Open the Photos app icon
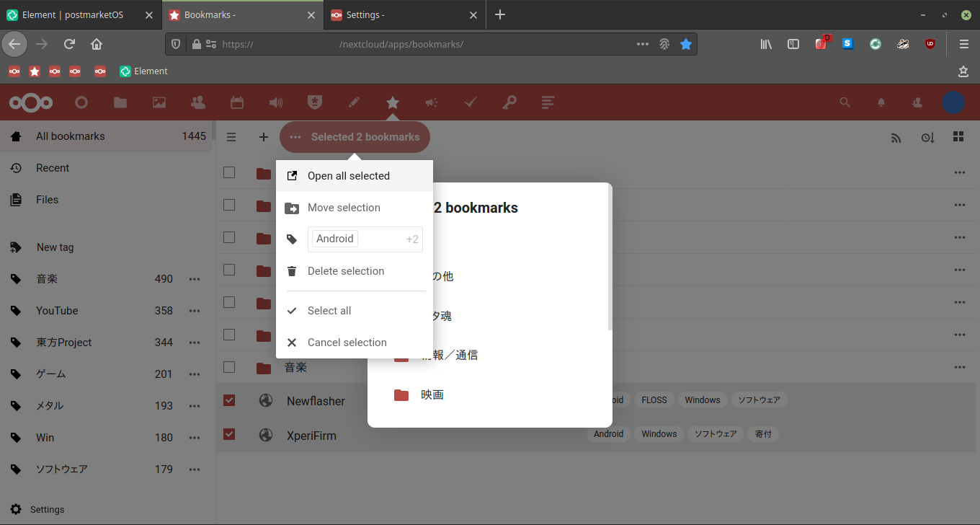Image resolution: width=980 pixels, height=525 pixels. 159,102
